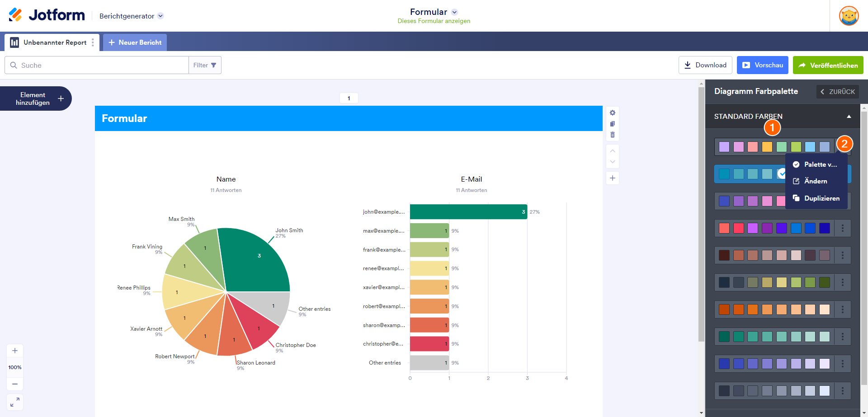
Task: Choose Ändern from the palette menu
Action: [x=816, y=181]
